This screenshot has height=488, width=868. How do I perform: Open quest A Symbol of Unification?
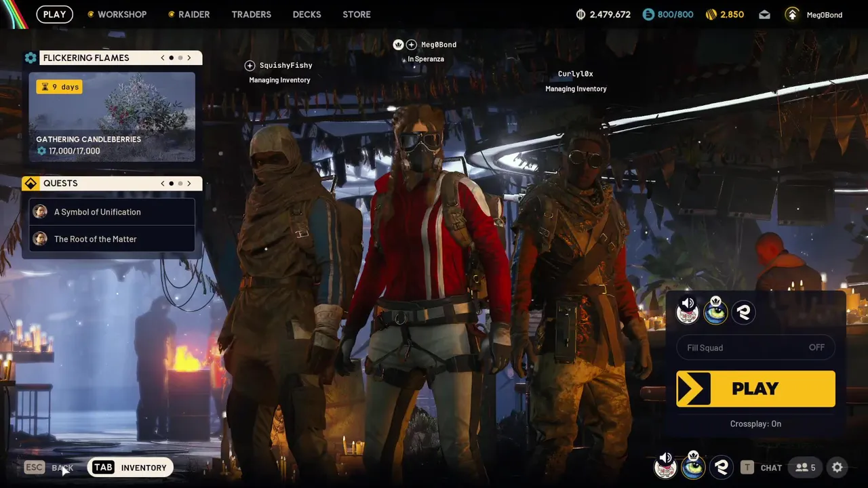(x=111, y=211)
